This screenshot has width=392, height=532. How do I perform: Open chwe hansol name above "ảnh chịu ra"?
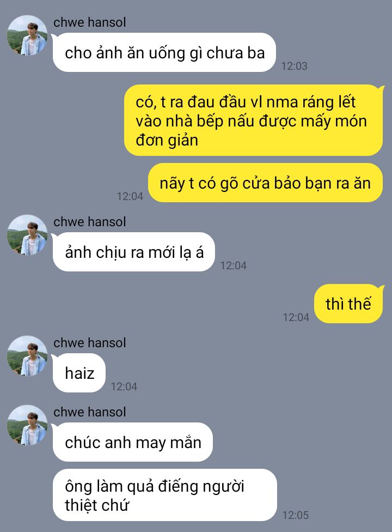point(89,222)
